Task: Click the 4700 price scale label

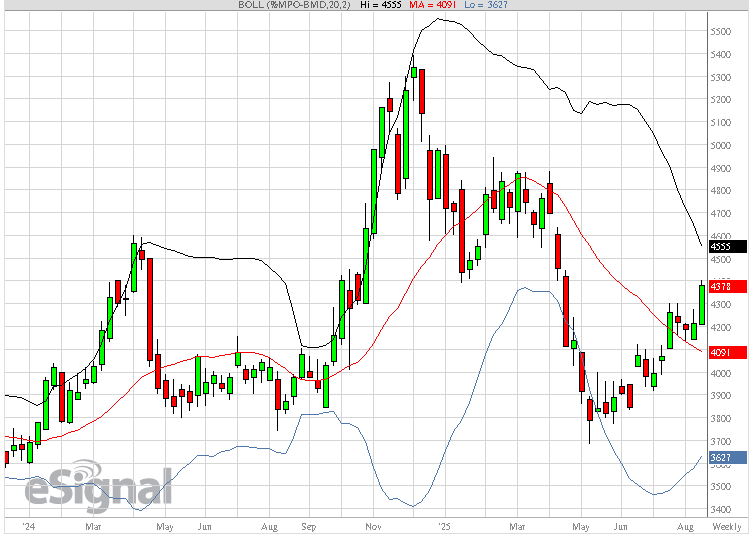Action: pos(721,213)
